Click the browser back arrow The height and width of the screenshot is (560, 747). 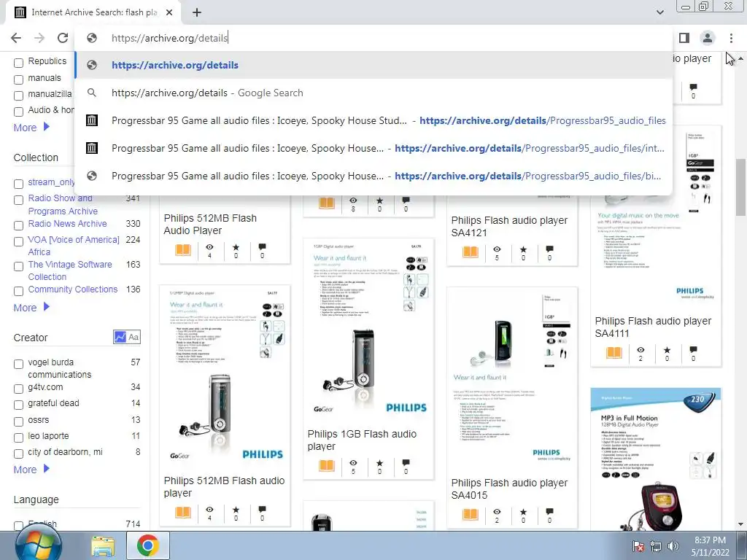[x=16, y=38]
